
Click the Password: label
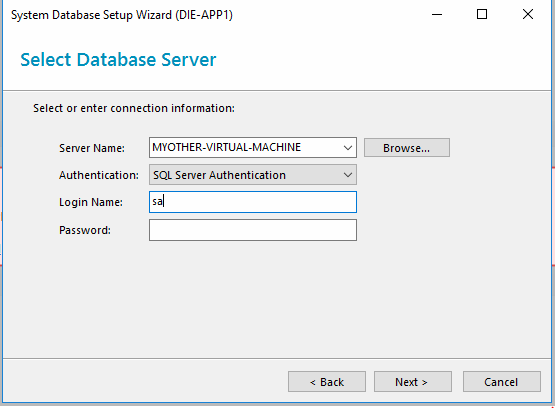pos(85,230)
